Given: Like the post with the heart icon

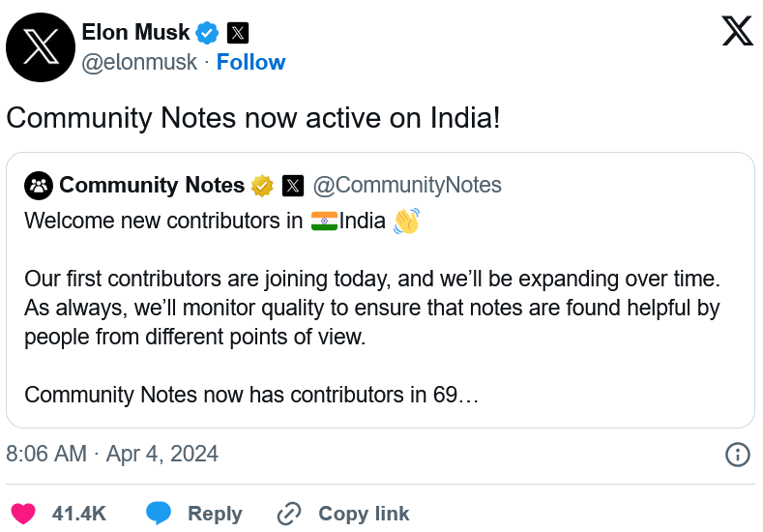Looking at the screenshot, I should 23,514.
